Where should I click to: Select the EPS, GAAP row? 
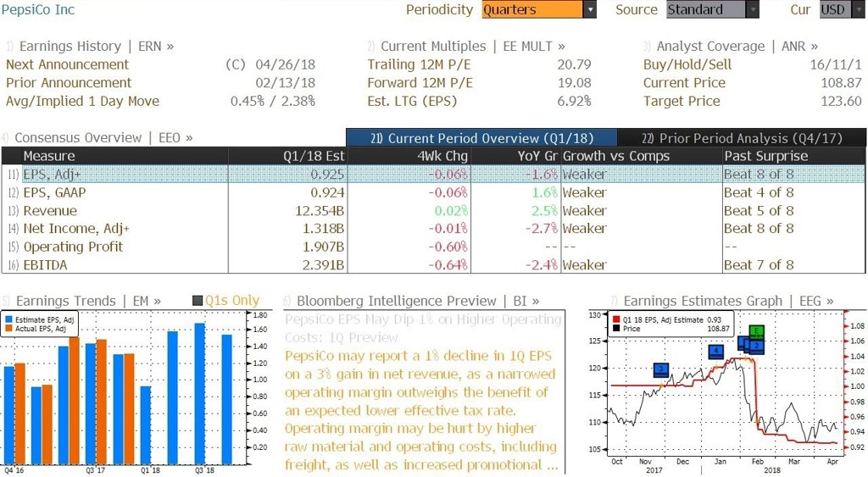click(x=433, y=192)
